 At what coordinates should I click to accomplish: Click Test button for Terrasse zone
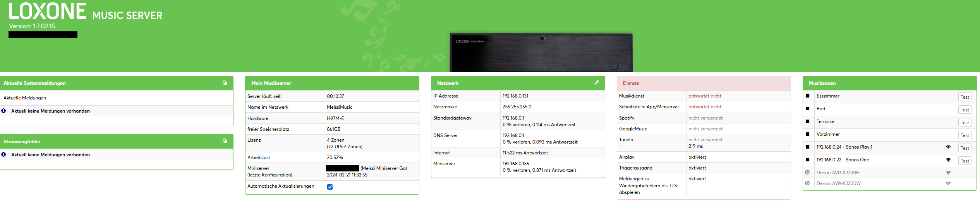965,123
